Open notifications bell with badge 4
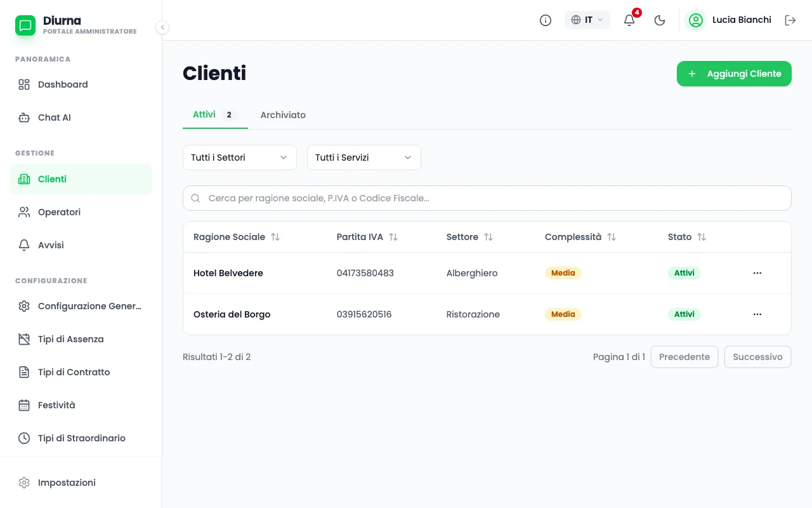Image resolution: width=812 pixels, height=508 pixels. pyautogui.click(x=629, y=20)
